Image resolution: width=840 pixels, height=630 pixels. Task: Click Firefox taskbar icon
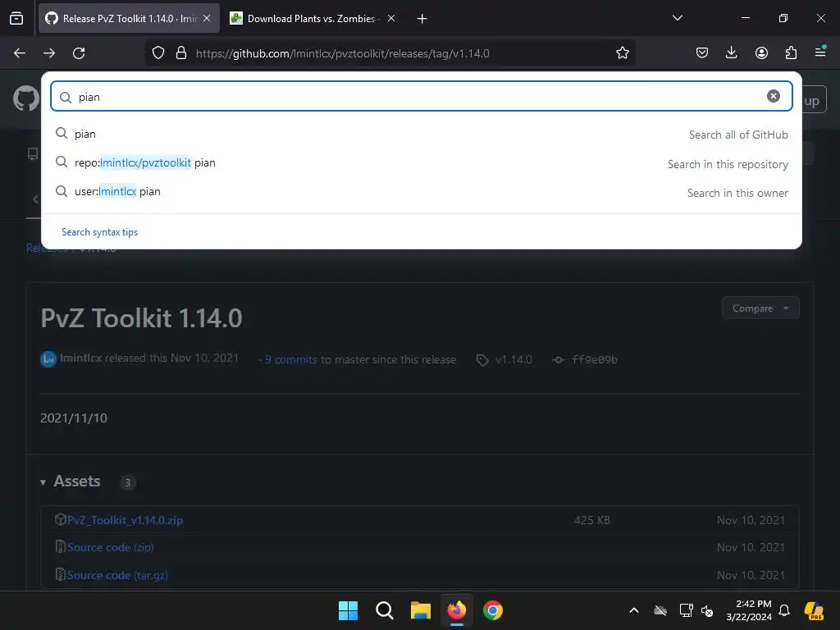456,610
